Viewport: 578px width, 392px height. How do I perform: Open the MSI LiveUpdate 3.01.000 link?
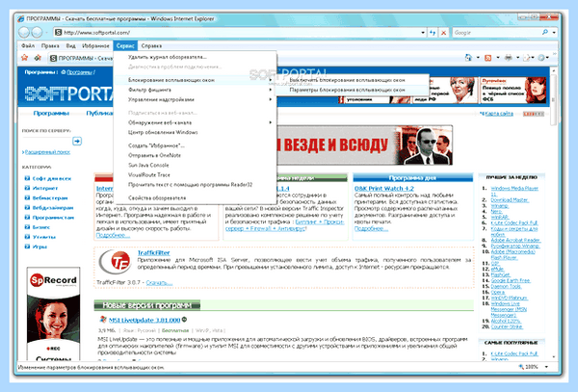pyautogui.click(x=144, y=320)
